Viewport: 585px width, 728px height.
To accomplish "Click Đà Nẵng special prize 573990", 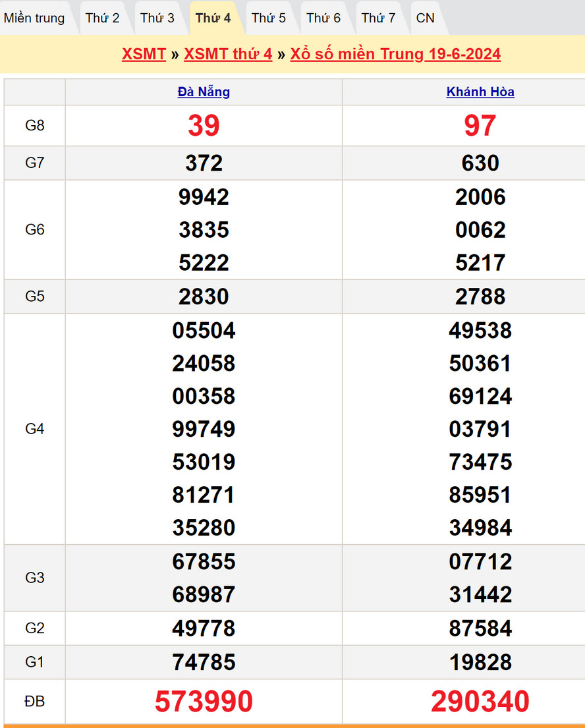I will point(204,702).
